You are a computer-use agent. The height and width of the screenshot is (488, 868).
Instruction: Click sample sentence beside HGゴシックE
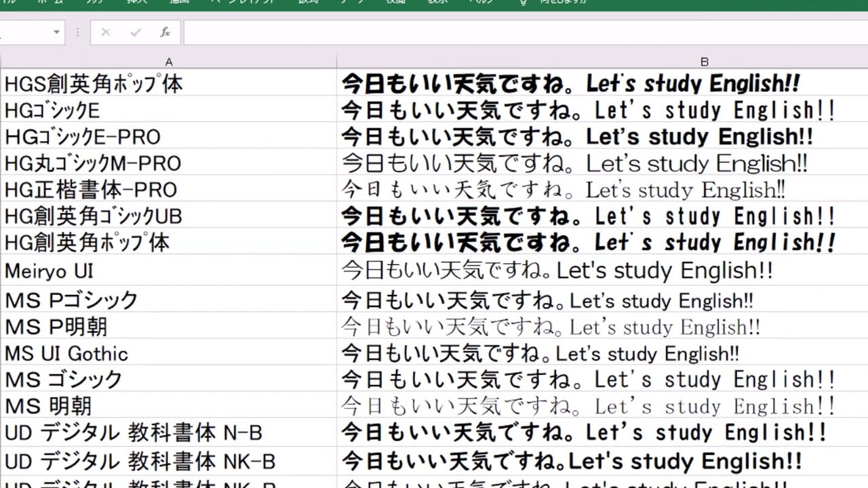coord(589,110)
